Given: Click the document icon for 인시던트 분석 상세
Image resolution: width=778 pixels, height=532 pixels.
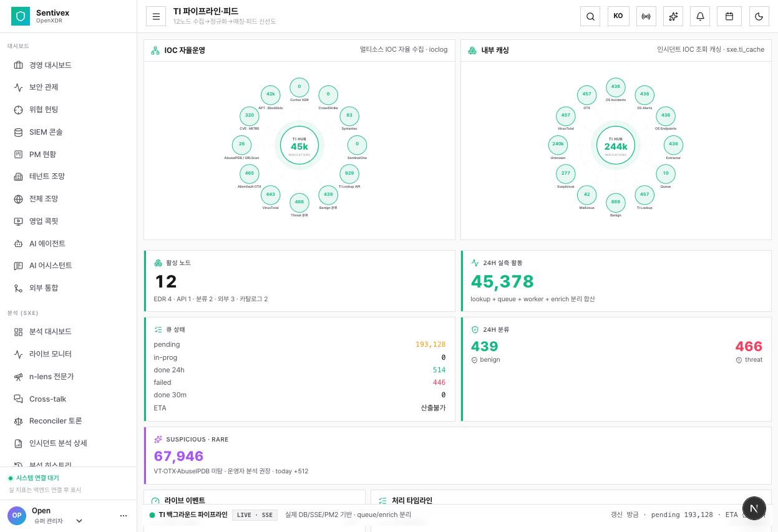Looking at the screenshot, I should tap(18, 443).
